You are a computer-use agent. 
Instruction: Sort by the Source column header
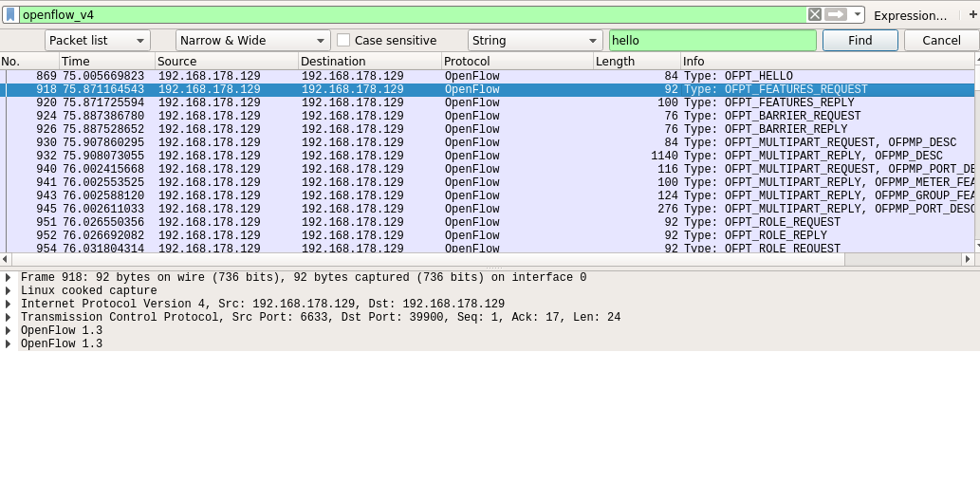coord(226,62)
